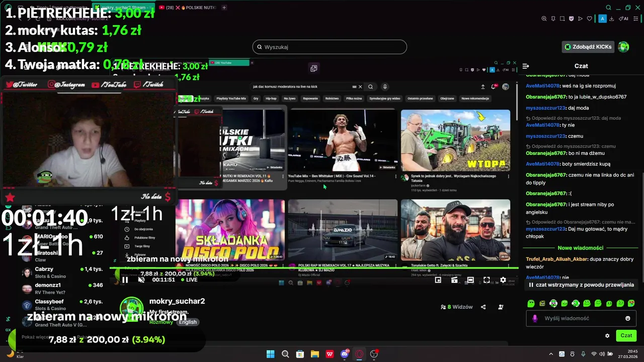Screen dimensions: 644x362
Task: Open Windows Start button on taskbar
Action: tap(270, 354)
